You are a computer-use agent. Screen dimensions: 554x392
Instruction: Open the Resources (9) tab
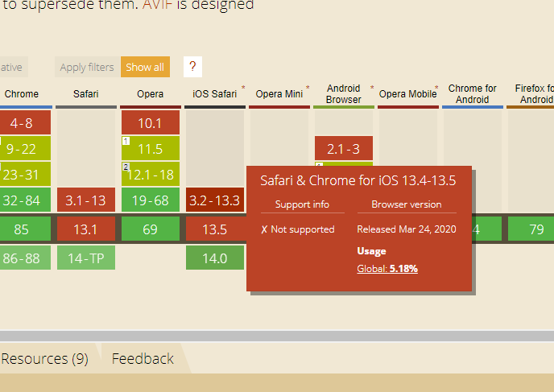click(45, 358)
